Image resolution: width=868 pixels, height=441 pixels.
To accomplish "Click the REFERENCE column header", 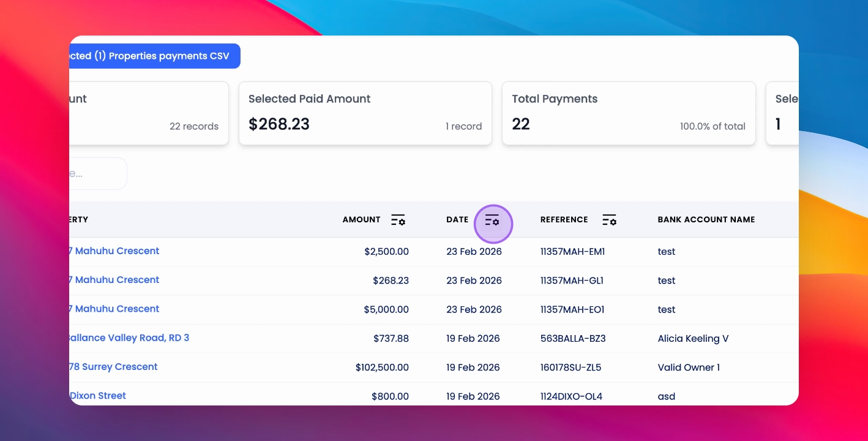I will [564, 220].
